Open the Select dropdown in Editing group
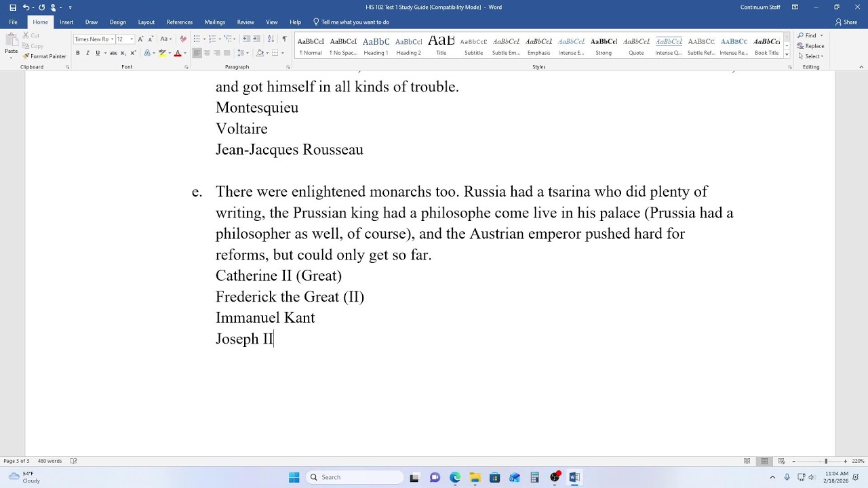 tap(811, 56)
